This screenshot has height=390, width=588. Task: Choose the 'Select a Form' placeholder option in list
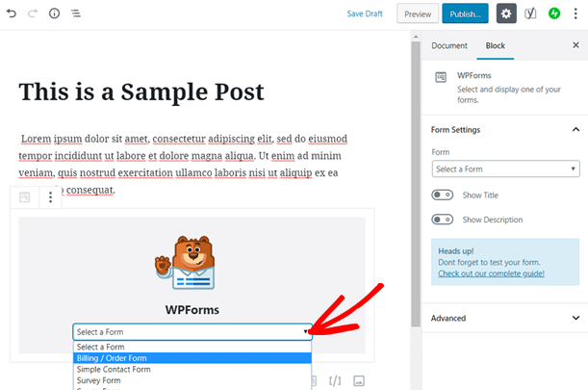pos(192,347)
